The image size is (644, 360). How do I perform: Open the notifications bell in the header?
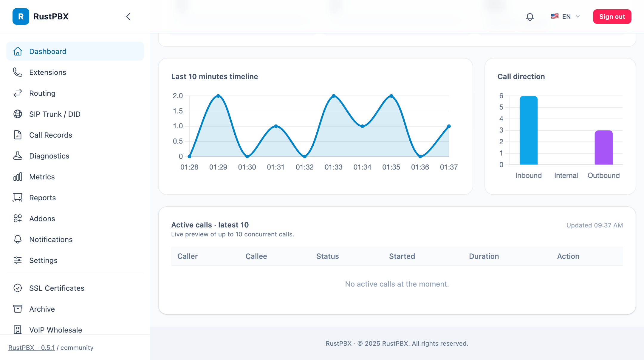coord(530,17)
